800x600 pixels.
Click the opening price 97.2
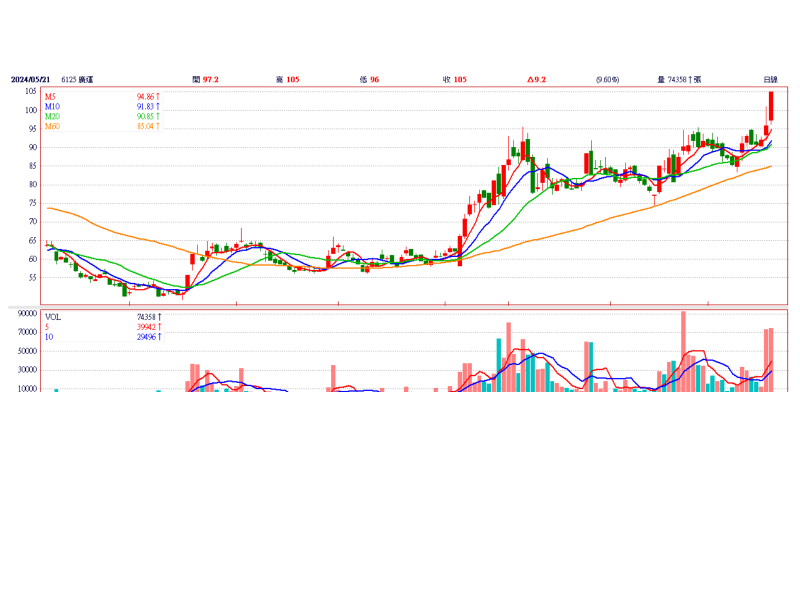point(206,79)
